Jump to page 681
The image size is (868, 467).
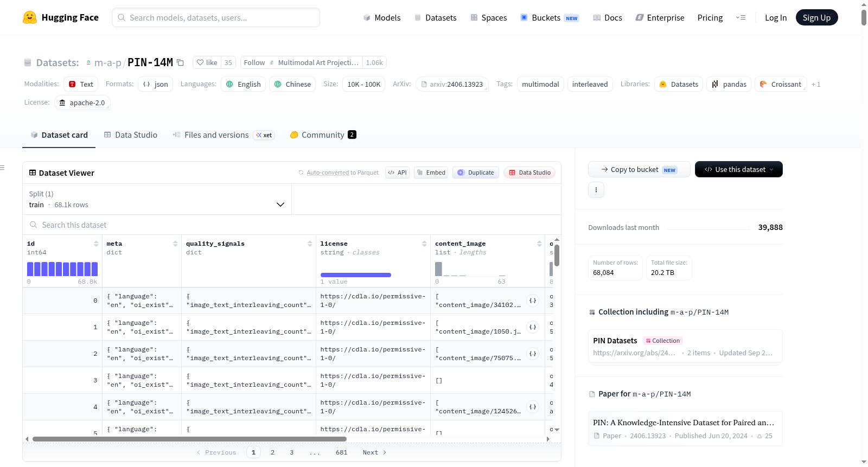341,452
